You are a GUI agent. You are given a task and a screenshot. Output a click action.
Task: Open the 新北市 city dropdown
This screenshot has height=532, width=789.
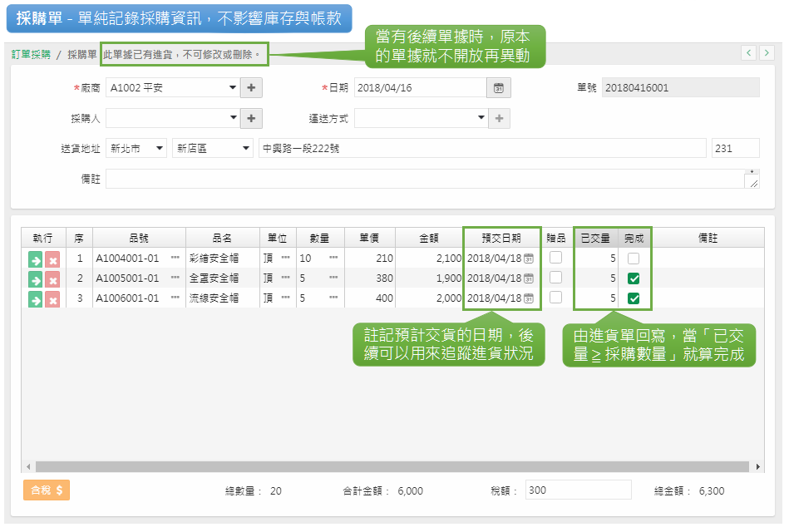click(x=159, y=149)
